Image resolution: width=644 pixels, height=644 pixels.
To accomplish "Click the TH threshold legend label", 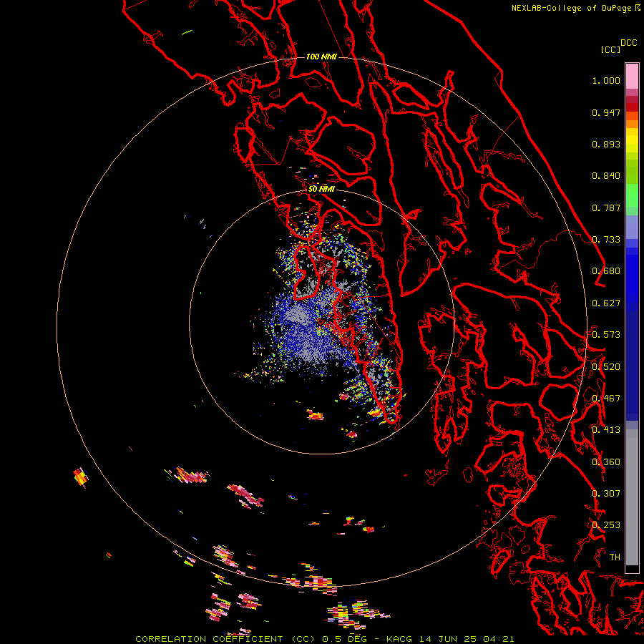I will (x=615, y=557).
